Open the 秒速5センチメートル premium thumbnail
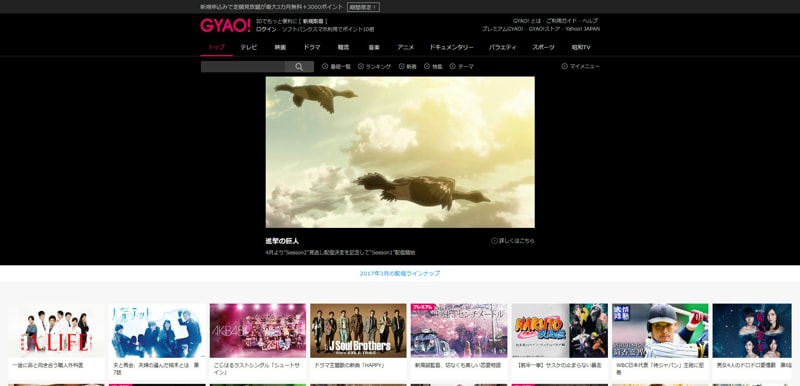800x386 pixels. coord(459,330)
